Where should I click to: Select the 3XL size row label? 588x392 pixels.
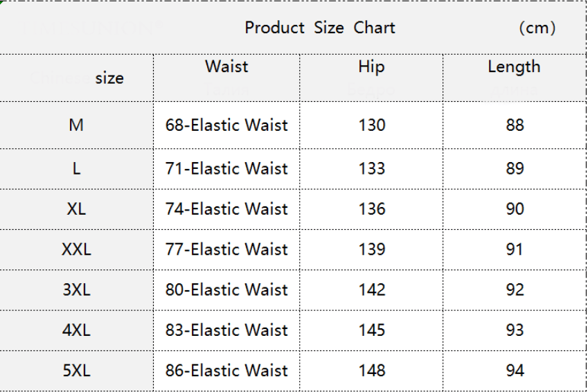pos(76,289)
